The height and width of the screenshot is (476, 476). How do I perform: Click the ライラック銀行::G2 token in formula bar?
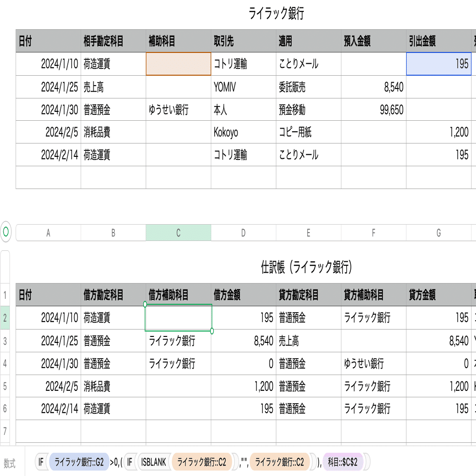[x=79, y=463]
